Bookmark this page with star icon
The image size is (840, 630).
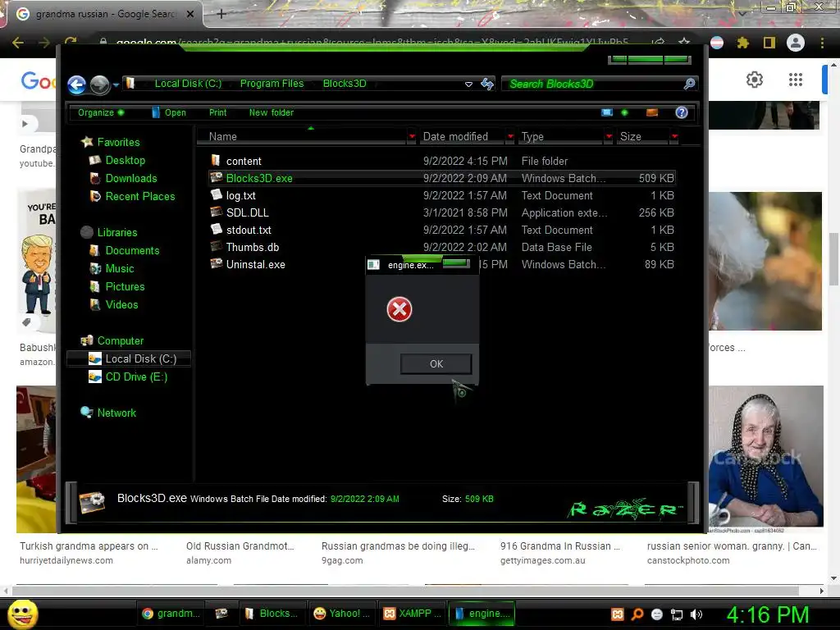pos(684,43)
